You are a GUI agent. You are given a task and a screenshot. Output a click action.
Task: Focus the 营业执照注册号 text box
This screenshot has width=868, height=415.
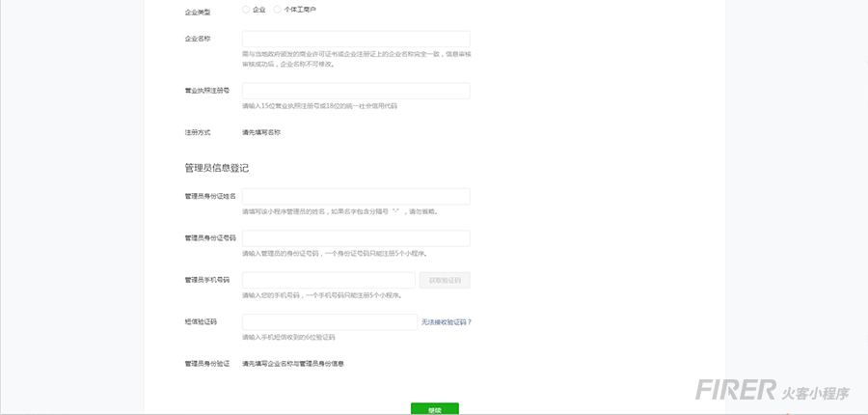point(356,91)
